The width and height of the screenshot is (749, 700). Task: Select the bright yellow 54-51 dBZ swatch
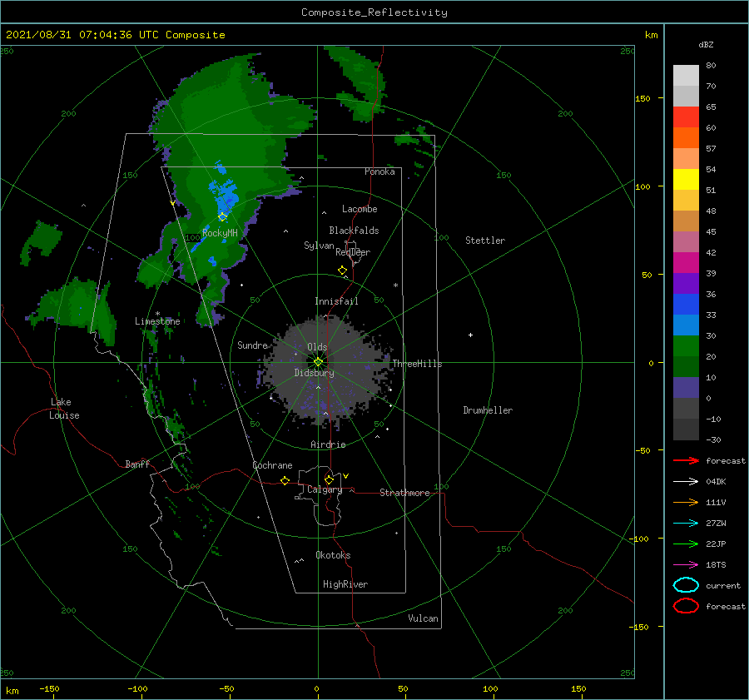click(x=686, y=179)
